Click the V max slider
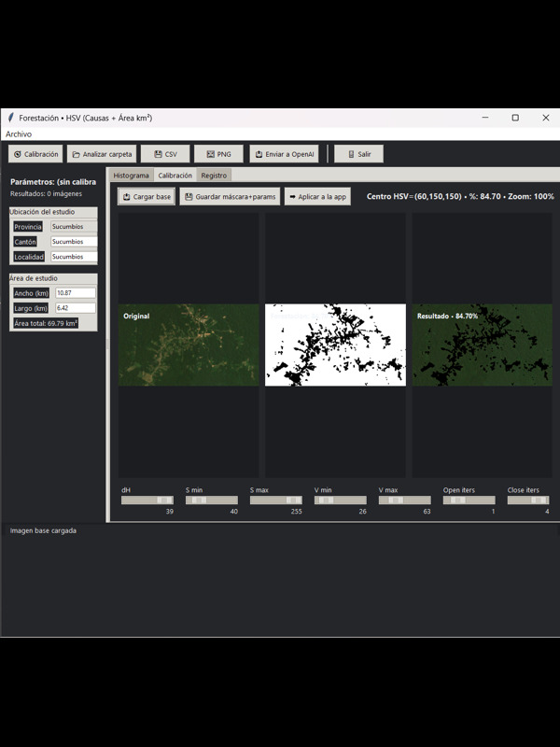The height and width of the screenshot is (747, 560). [404, 500]
